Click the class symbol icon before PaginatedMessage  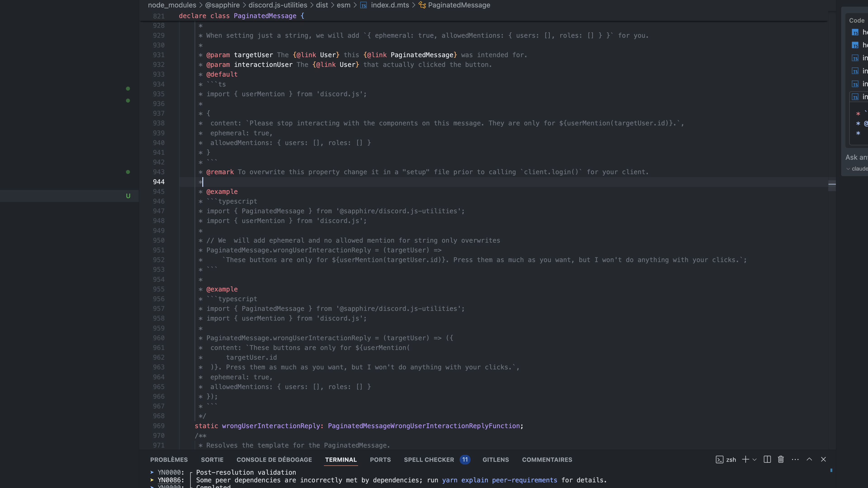pos(422,5)
